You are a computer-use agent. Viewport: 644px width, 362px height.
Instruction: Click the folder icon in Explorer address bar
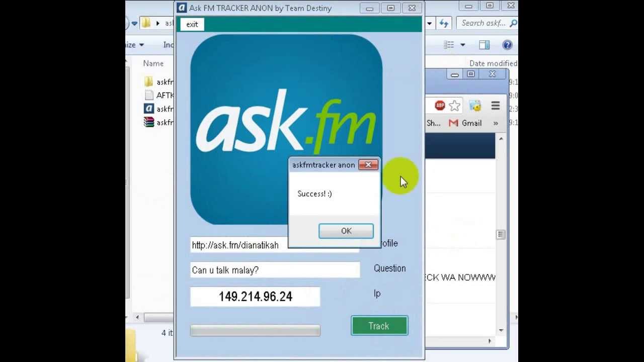(146, 23)
